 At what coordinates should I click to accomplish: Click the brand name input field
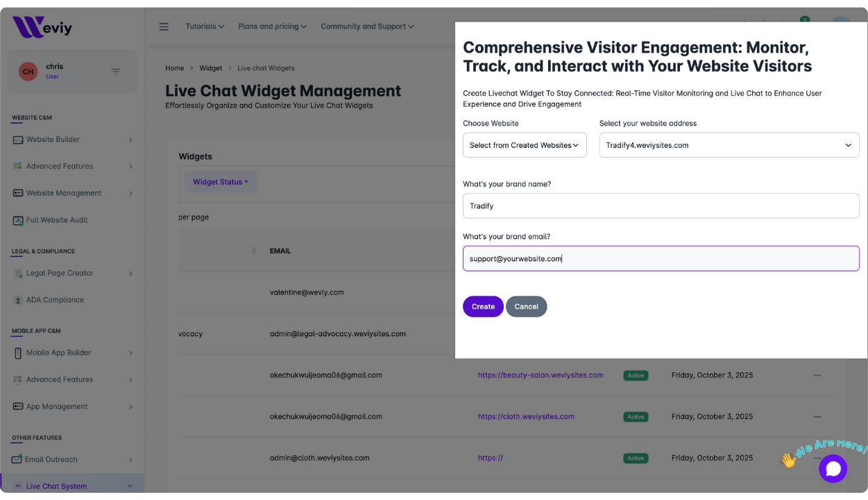coord(661,206)
